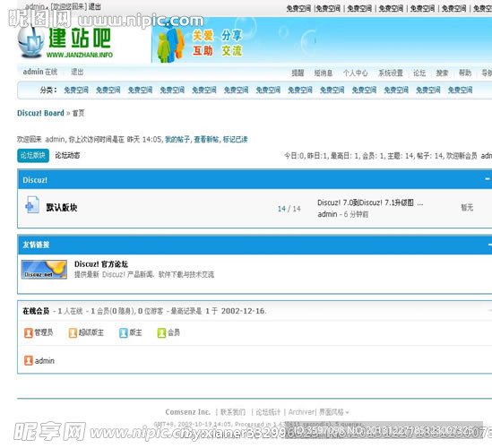492x448 pixels.
Task: Go to 论坛 in the navigation bar
Action: (x=419, y=73)
